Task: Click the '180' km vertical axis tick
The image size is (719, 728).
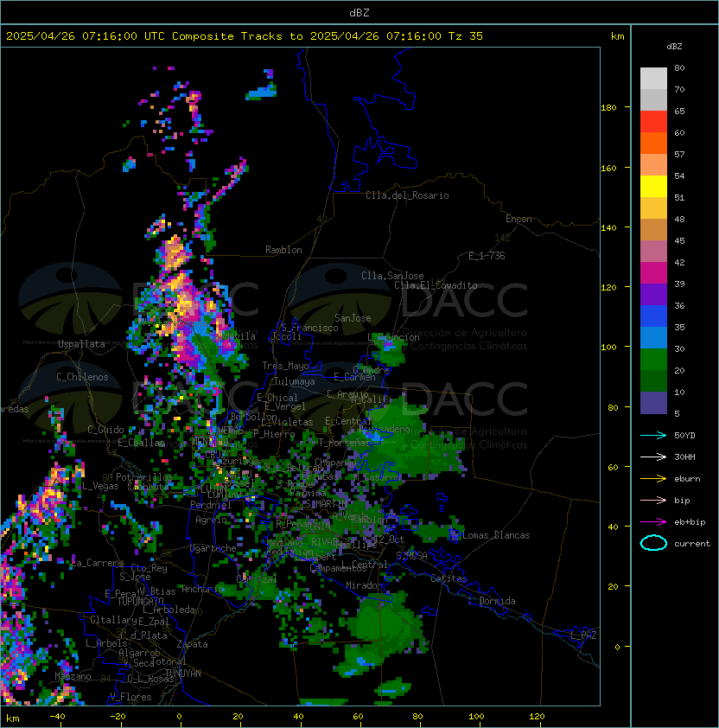Action: click(x=608, y=108)
